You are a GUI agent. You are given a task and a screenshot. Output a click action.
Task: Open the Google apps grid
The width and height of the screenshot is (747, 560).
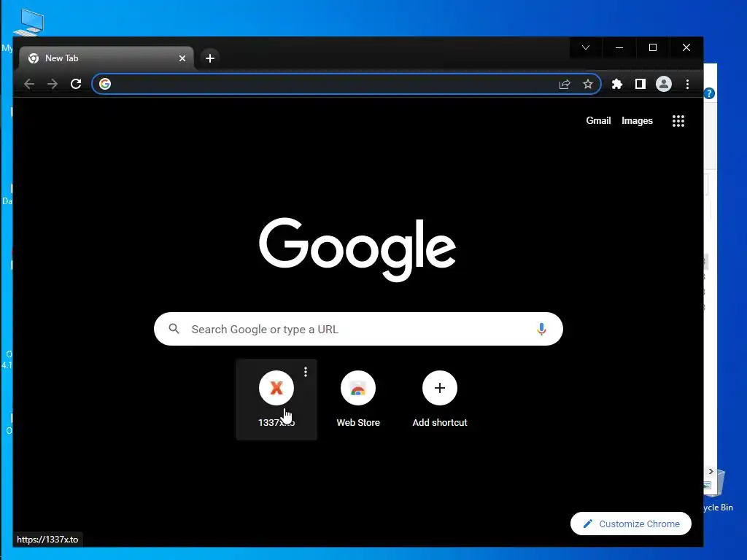tap(678, 121)
